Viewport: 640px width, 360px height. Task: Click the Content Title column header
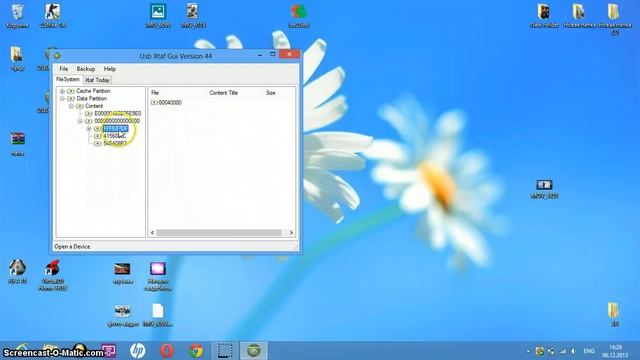[223, 93]
